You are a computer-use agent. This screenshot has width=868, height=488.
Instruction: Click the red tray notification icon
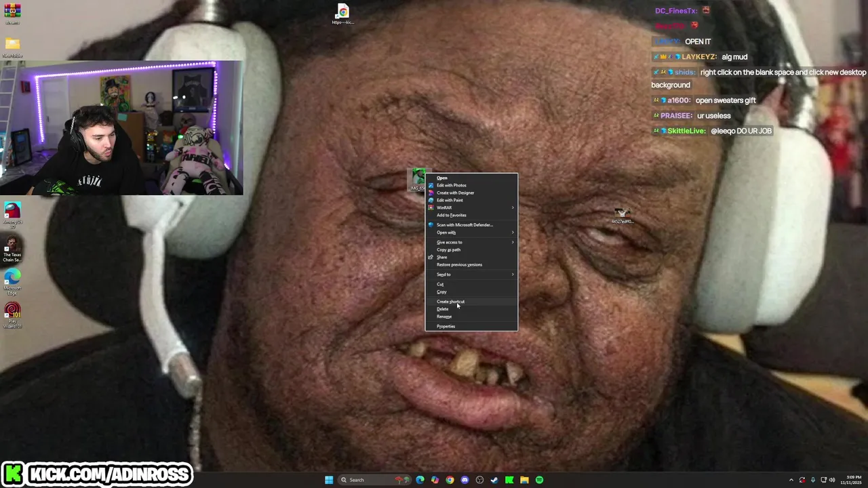802,480
